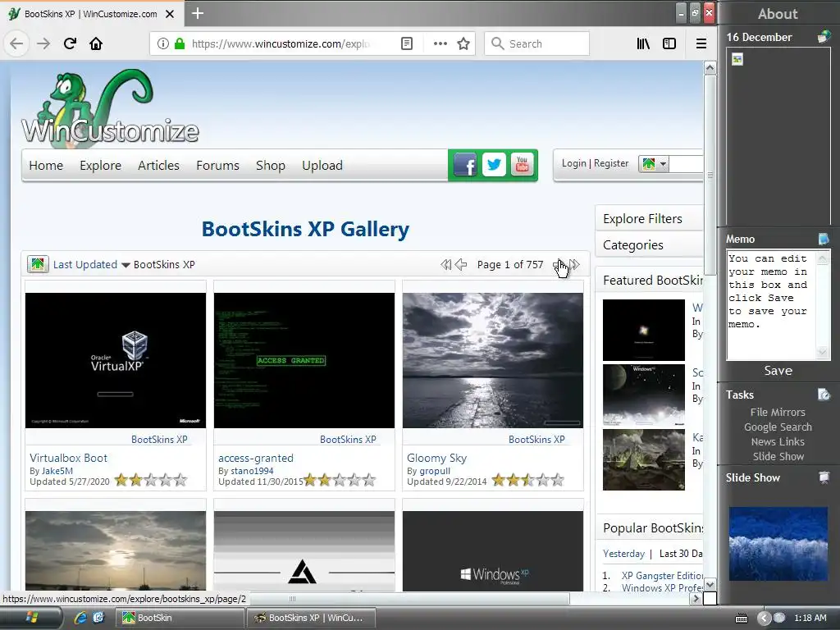Open XP Gangster Edition popular link
This screenshot has width=840, height=630.
pos(662,575)
